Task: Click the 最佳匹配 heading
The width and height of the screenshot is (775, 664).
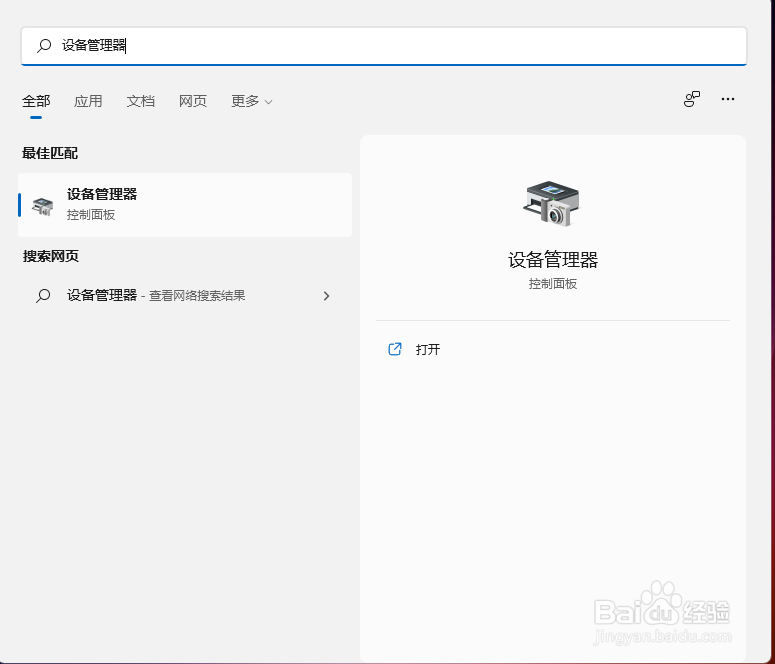Action: pyautogui.click(x=50, y=153)
